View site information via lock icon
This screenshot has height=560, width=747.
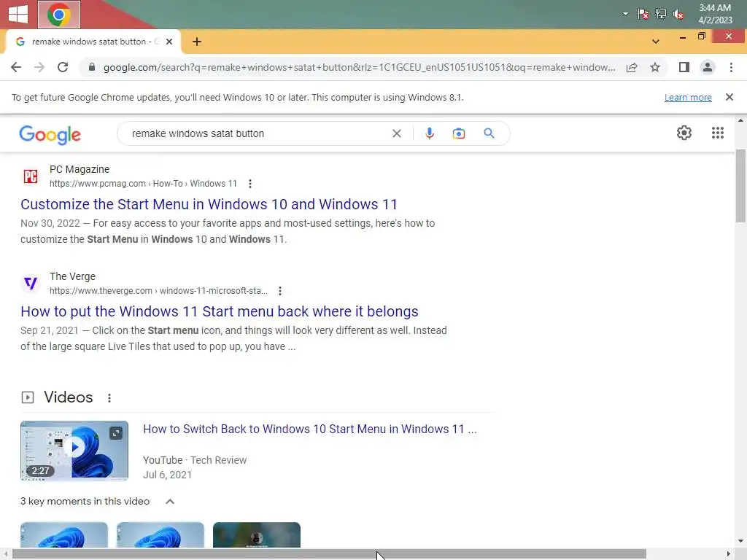pyautogui.click(x=92, y=67)
